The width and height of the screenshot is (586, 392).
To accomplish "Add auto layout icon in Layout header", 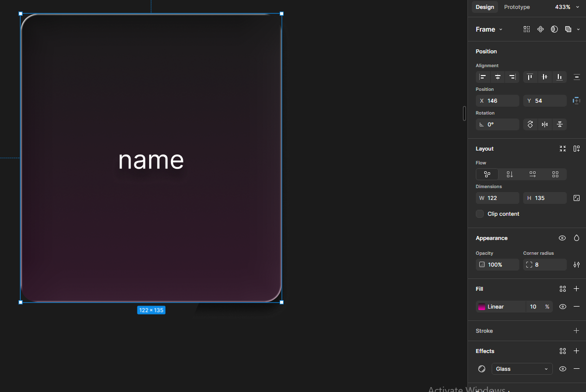I will tap(577, 149).
